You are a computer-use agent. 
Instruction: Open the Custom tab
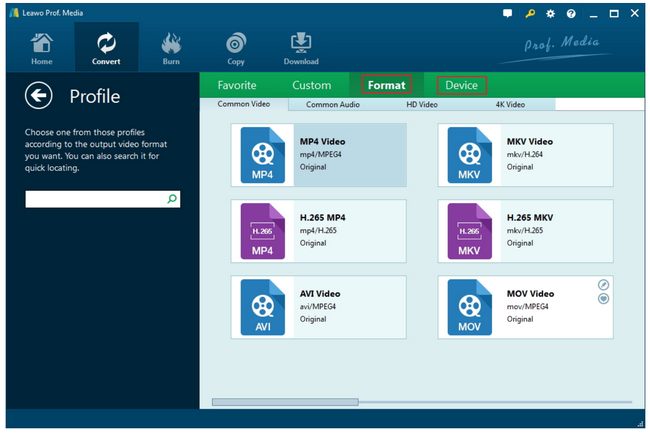tap(311, 85)
